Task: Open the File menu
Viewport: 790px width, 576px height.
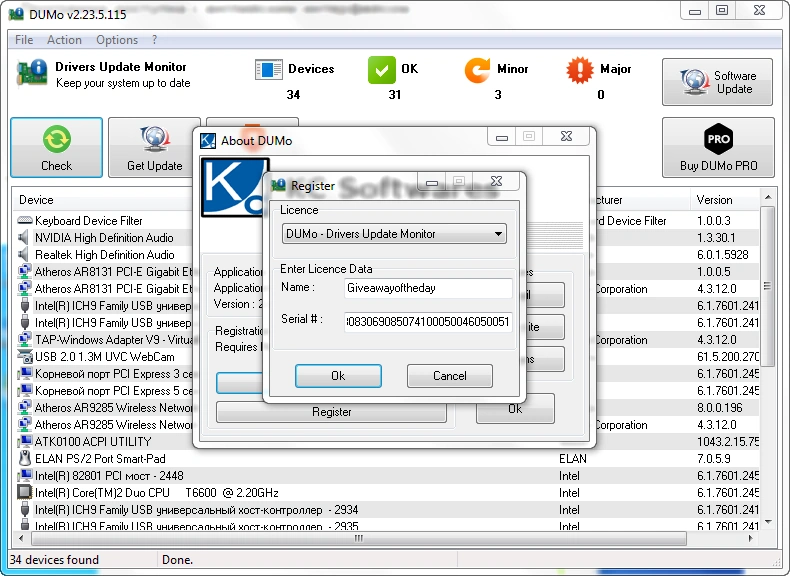Action: 24,40
